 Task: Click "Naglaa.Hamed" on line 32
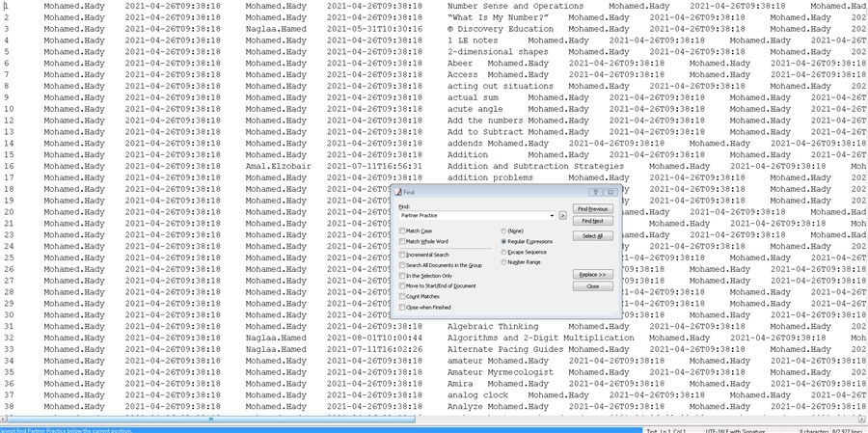click(x=276, y=338)
